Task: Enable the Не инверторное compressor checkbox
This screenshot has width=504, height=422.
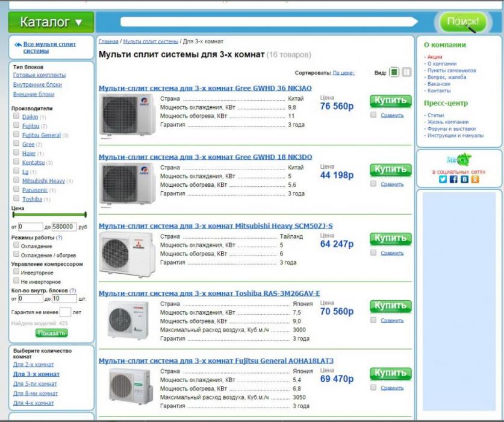Action: pyautogui.click(x=16, y=280)
